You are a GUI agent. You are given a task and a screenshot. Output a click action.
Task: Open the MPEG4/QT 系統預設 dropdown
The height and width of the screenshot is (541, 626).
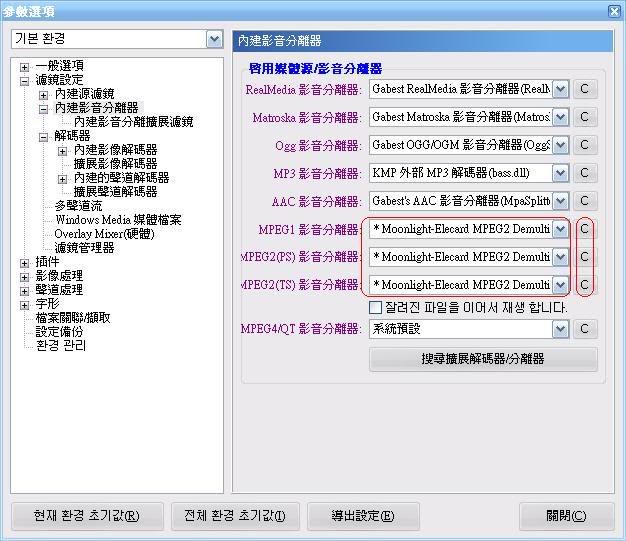pos(560,329)
